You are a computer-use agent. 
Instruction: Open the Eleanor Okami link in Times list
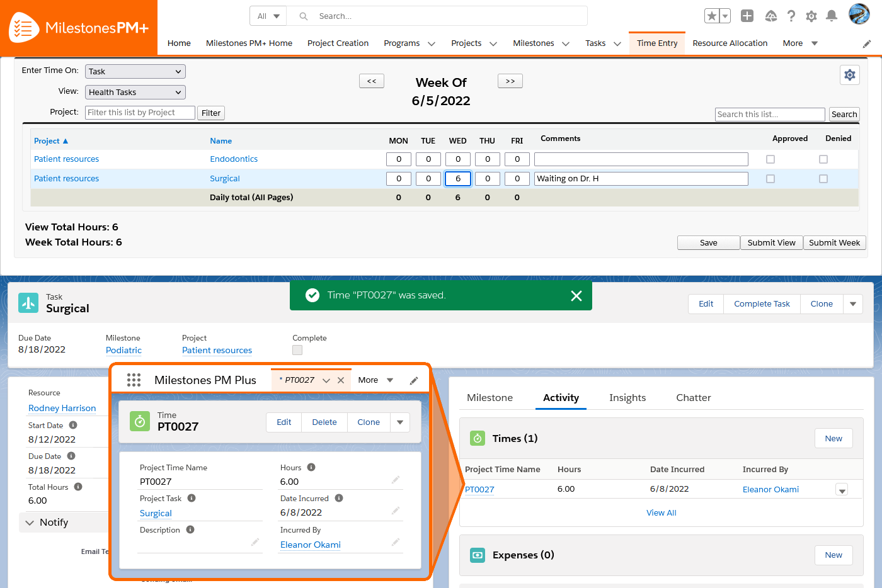point(770,490)
